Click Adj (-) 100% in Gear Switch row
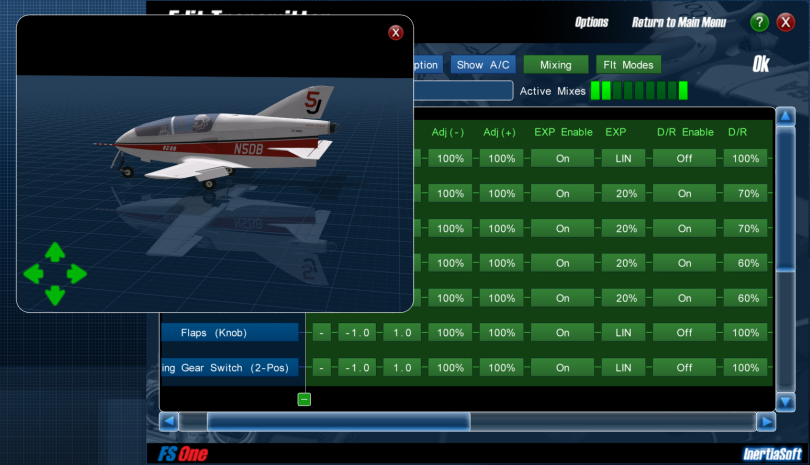 point(450,368)
